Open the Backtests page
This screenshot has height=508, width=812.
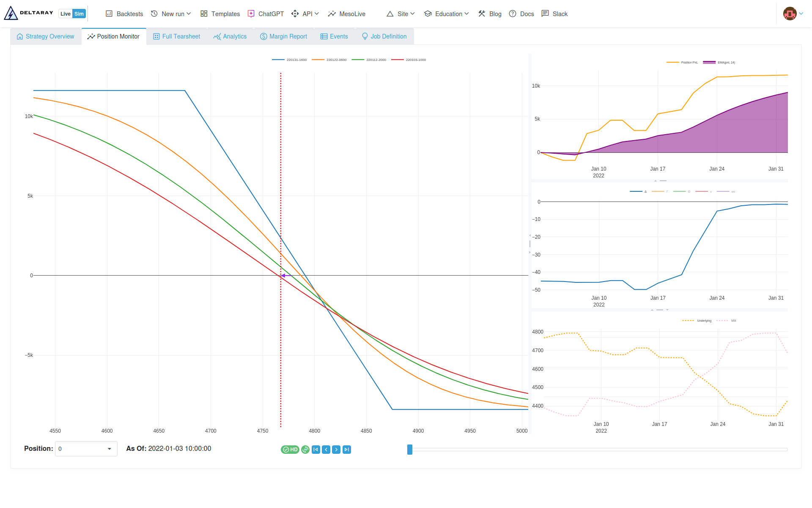pos(124,14)
